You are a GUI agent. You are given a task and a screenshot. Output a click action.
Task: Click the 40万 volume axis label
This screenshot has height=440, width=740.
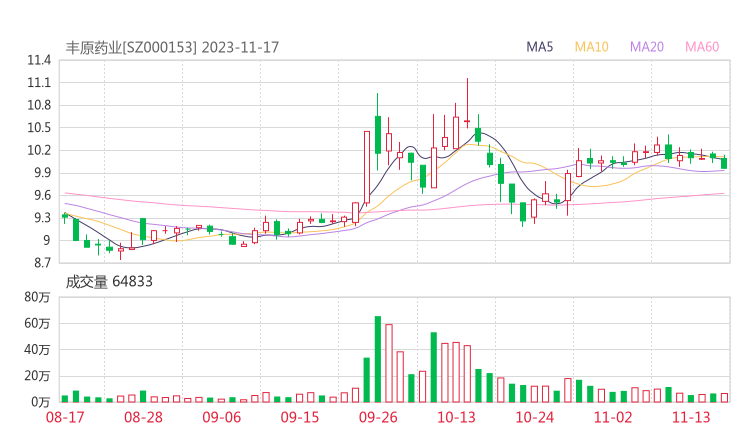(37, 350)
